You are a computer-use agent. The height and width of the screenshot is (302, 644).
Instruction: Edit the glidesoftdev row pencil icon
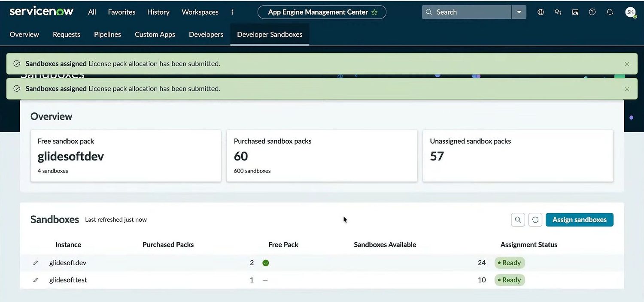click(36, 263)
